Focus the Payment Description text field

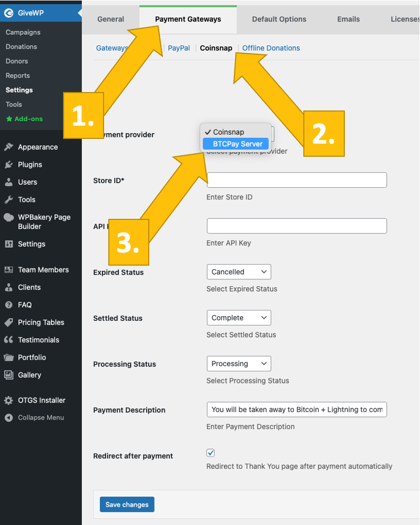pyautogui.click(x=296, y=409)
